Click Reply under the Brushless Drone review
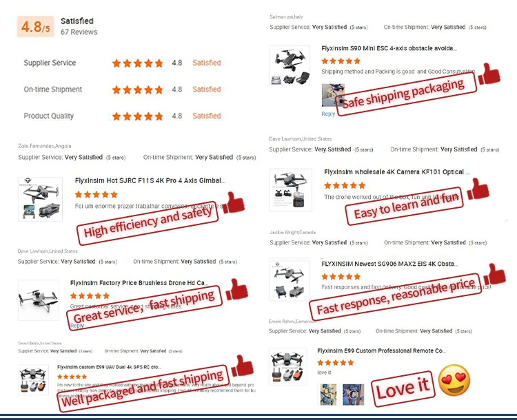The image size is (517, 420). (77, 326)
